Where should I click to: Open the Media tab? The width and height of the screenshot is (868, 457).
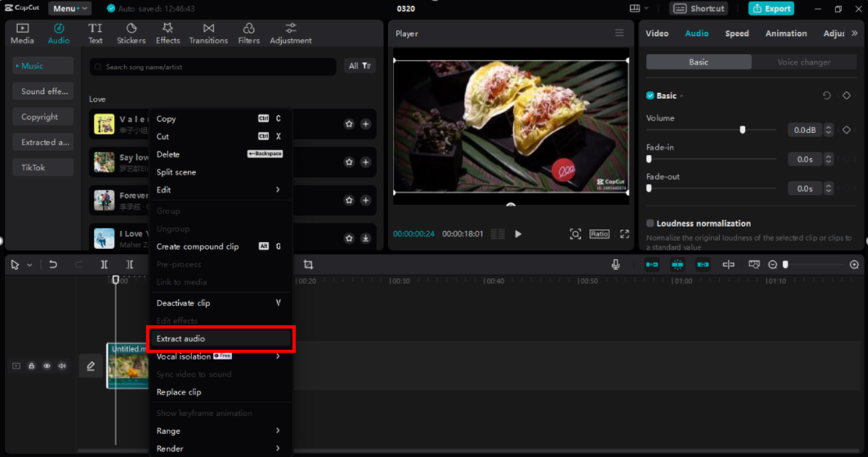pyautogui.click(x=22, y=33)
